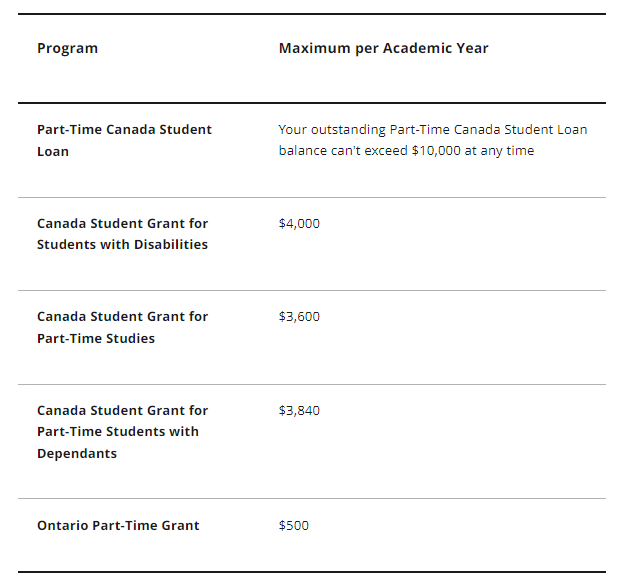Viewport: 621px width, 587px height.
Task: Click the $4,000 maximum amount
Action: (x=299, y=224)
